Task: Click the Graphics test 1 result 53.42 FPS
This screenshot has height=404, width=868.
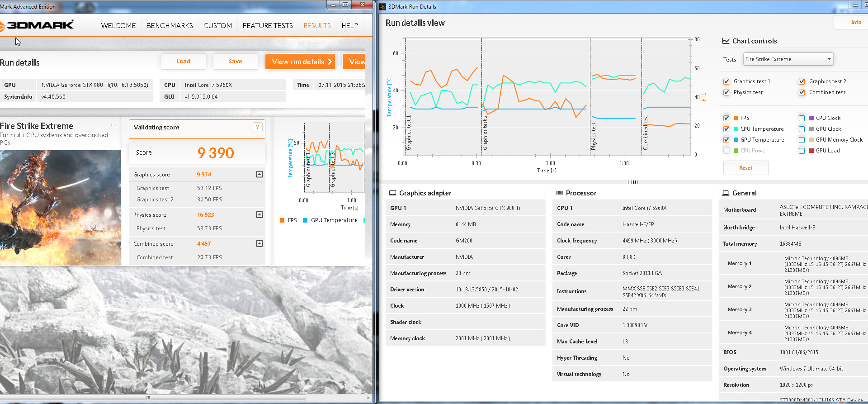Action: [209, 188]
